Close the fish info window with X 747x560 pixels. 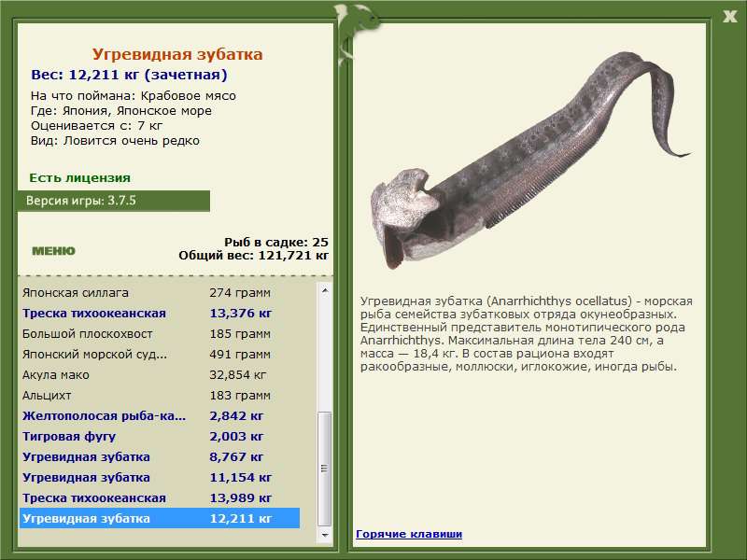[729, 17]
